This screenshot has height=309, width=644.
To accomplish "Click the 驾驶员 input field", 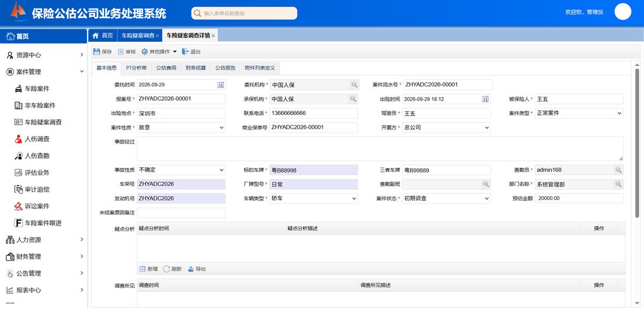I will pyautogui.click(x=446, y=113).
